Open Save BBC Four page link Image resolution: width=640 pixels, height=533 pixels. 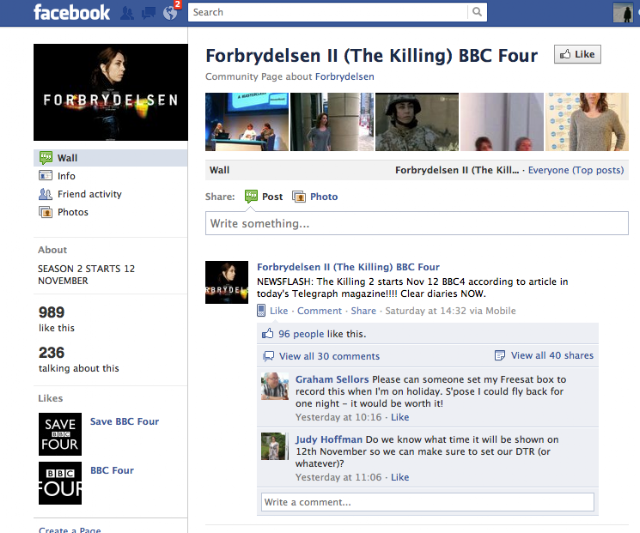(124, 421)
